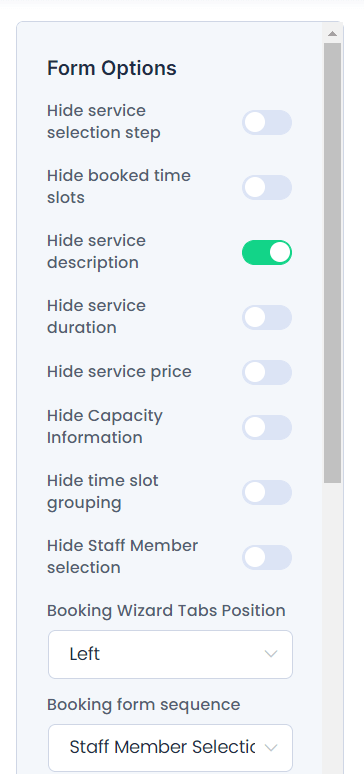The height and width of the screenshot is (774, 364).
Task: Click the Form Options heading
Action: [x=112, y=68]
